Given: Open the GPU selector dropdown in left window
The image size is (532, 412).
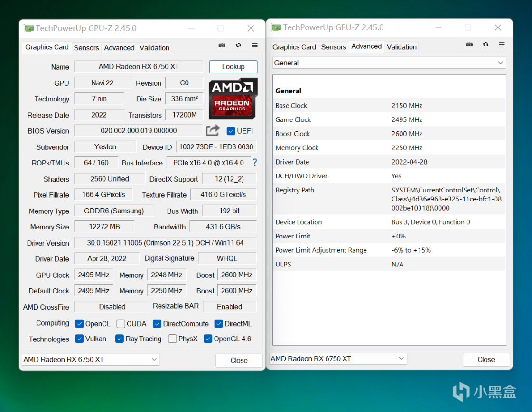Looking at the screenshot, I should click(91, 359).
